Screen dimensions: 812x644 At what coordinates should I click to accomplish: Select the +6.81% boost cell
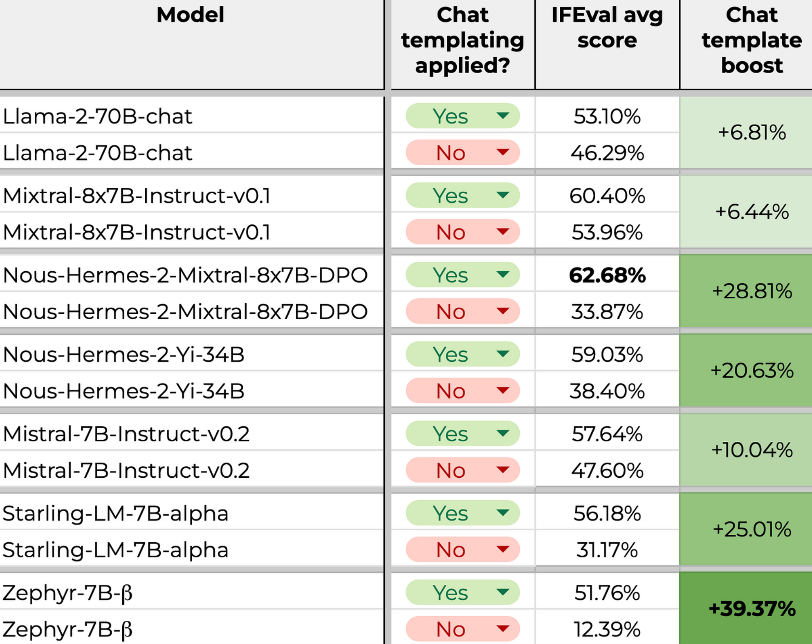(751, 133)
